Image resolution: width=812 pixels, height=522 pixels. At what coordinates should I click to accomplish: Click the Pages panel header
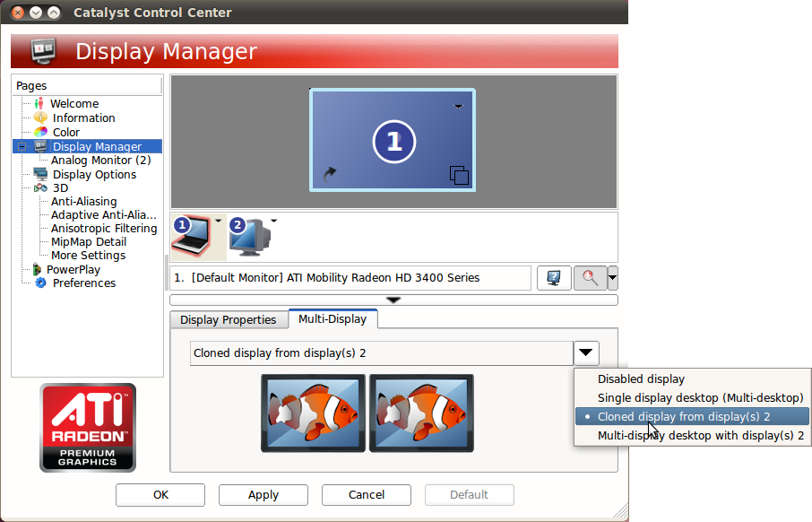click(87, 85)
